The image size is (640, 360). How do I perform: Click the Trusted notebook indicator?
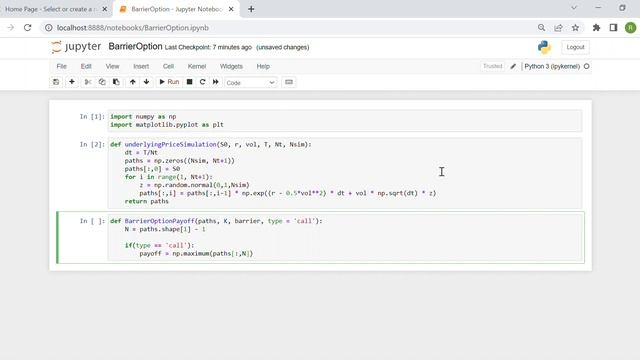[492, 66]
